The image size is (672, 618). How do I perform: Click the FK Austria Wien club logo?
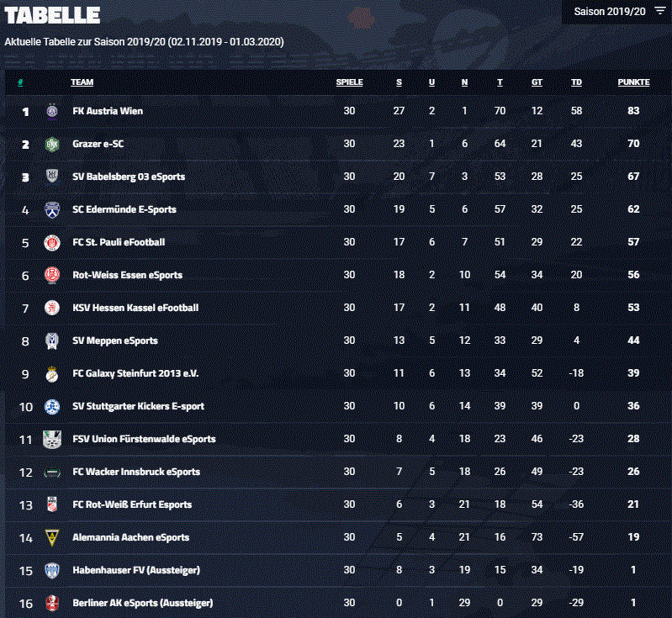point(52,111)
